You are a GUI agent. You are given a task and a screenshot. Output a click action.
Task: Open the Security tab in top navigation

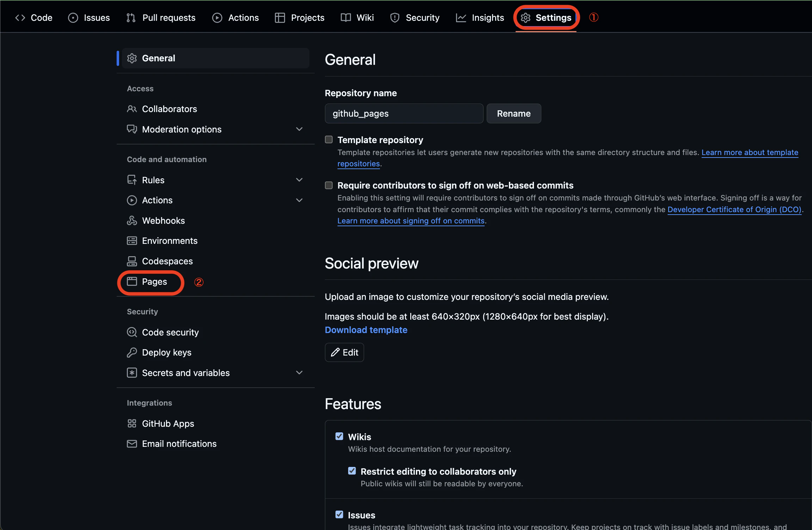pos(415,18)
